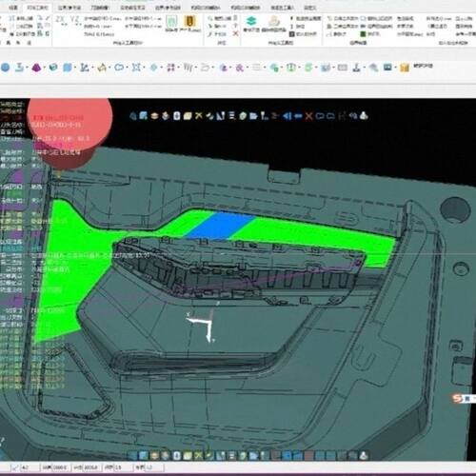Screen dimensions: 476x476
Task: Click the green gears icon in main toolbar
Action: tap(274, 68)
